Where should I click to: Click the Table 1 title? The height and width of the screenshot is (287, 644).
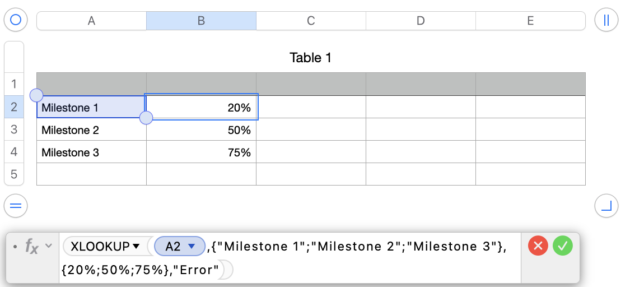pos(310,58)
